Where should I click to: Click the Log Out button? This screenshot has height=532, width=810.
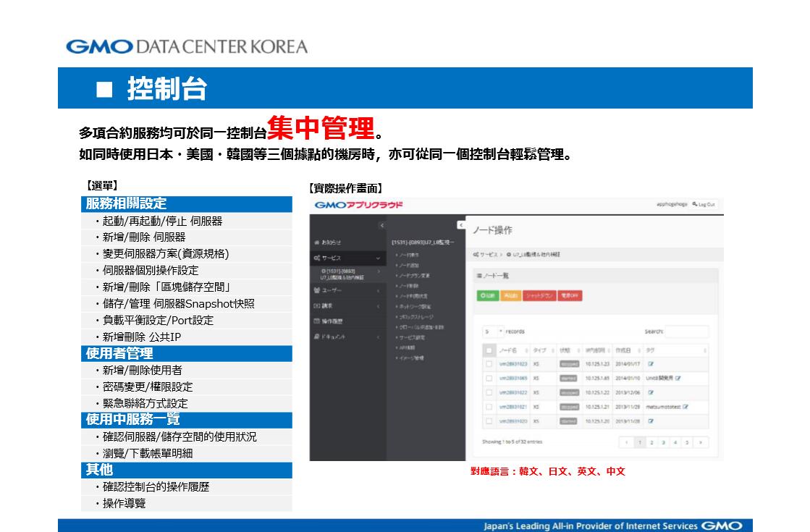704,205
